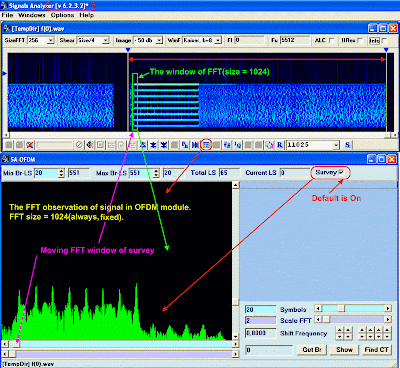Click the IQ icon in the wav toolbar
400x368 pixels.
click(x=238, y=145)
